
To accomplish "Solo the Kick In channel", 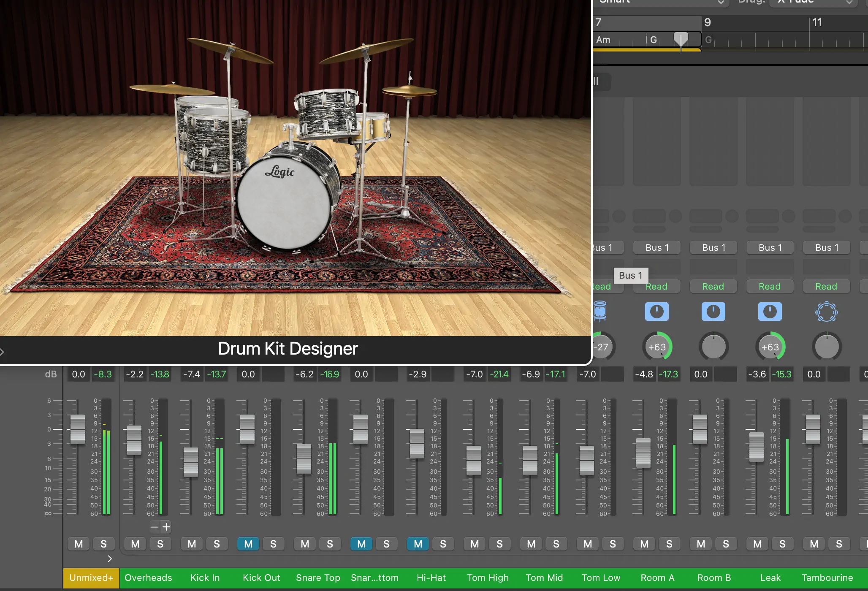I will pos(217,544).
